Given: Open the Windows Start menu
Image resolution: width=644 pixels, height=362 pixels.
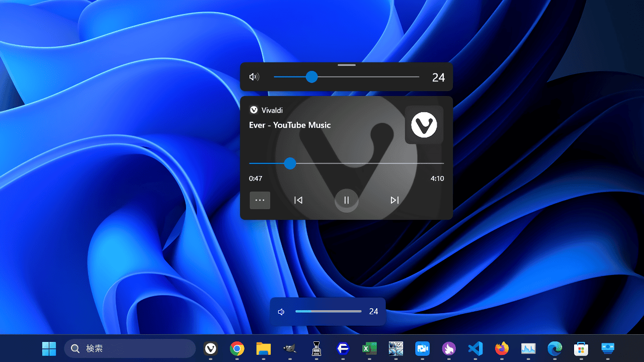Looking at the screenshot, I should point(49,348).
